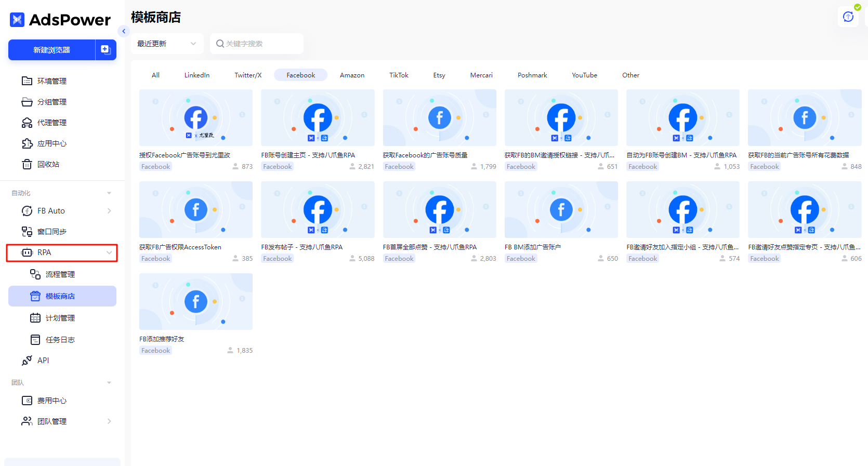Screen dimensions: 868x466
Task: Select 模板商店 in the sidebar
Action: 62,296
